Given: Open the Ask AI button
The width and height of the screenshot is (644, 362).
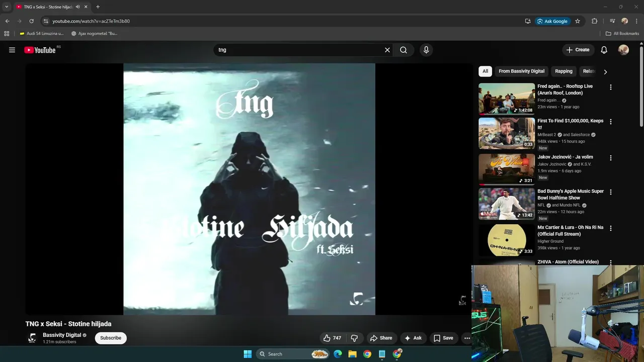Looking at the screenshot, I should 413,338.
